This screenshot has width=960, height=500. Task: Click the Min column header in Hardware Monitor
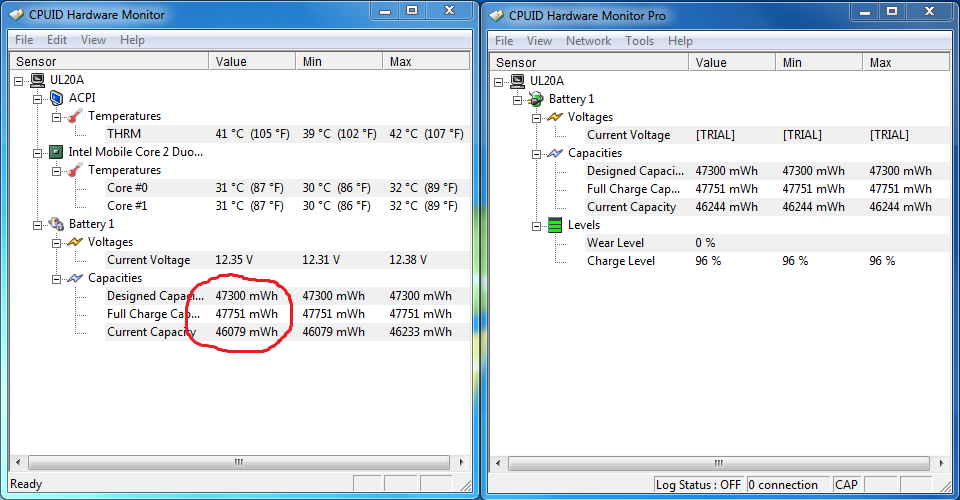tap(339, 61)
